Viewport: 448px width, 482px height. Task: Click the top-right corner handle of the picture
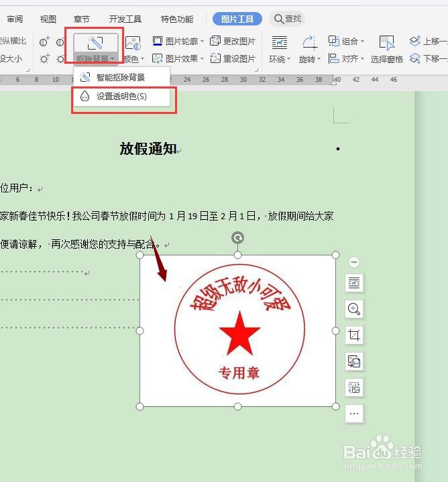point(336,255)
